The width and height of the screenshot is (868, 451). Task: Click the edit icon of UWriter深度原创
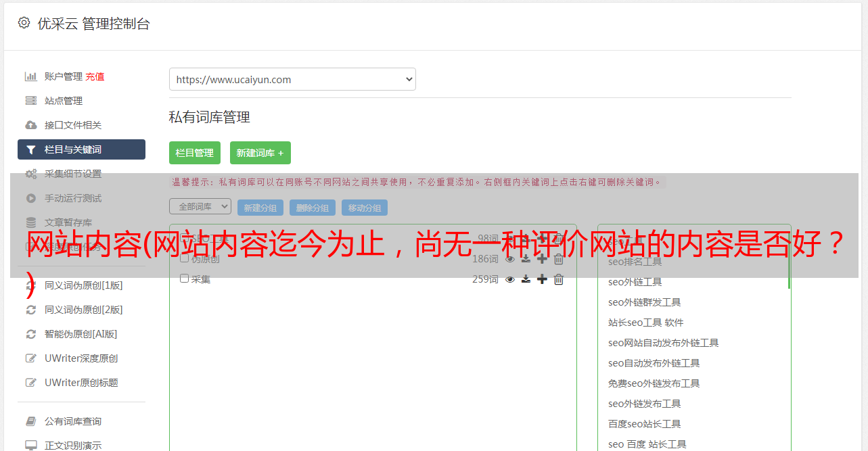tap(31, 358)
